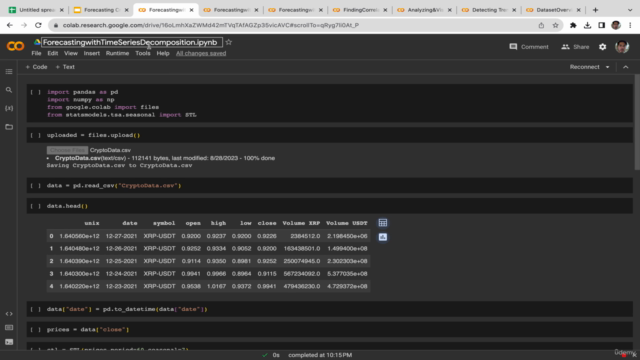Toggle the browser side panel icon
The height and width of the screenshot is (360, 640).
(x=602, y=25)
